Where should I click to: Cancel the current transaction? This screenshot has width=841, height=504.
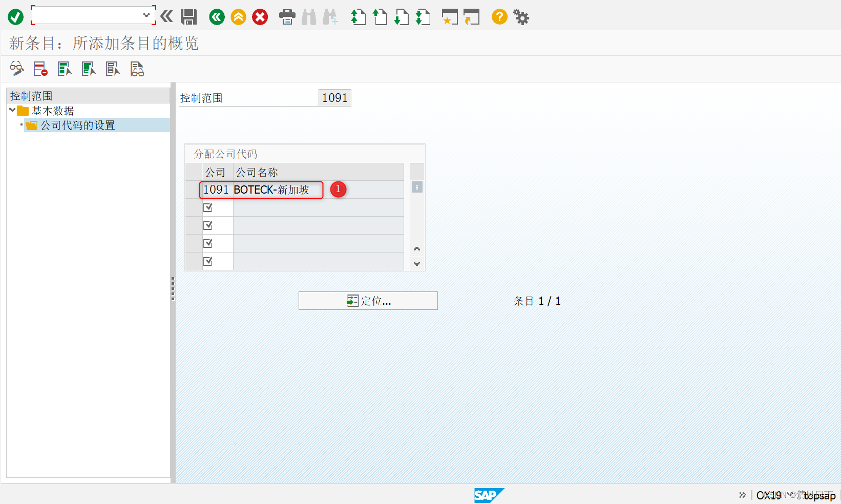[x=260, y=17]
